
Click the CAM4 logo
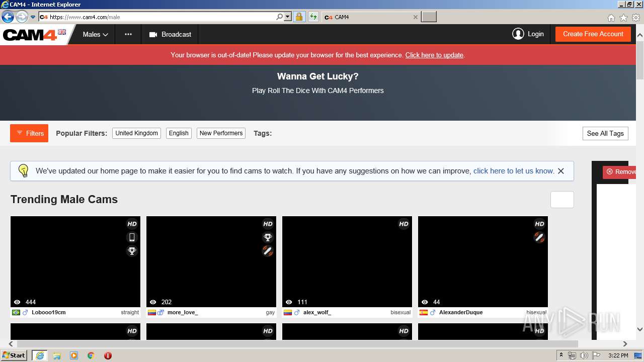pos(30,35)
